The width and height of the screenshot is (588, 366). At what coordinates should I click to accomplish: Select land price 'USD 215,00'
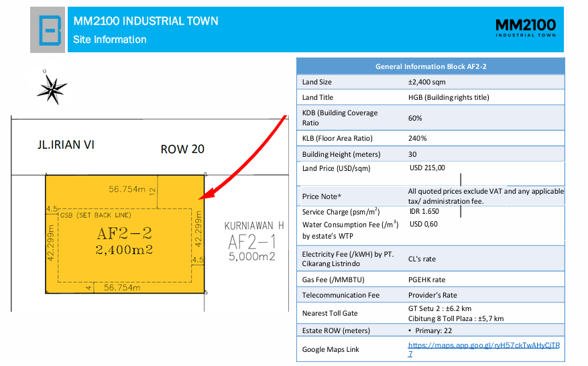click(427, 168)
